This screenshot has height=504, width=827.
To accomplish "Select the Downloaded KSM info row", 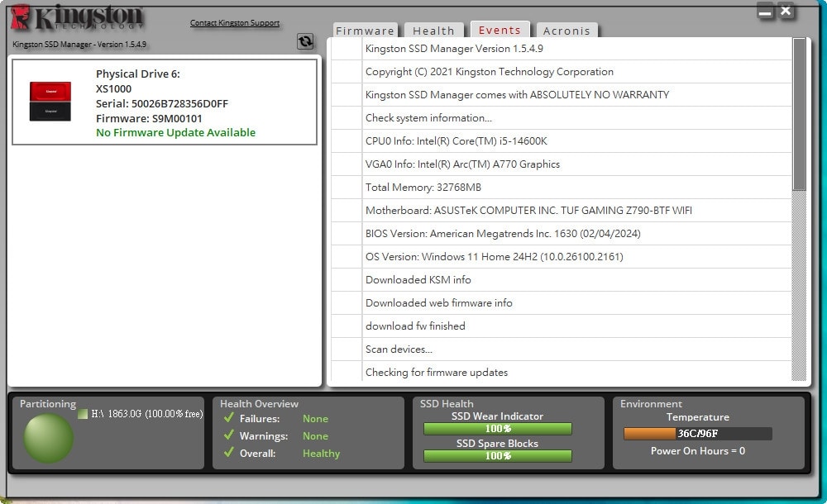I will tap(562, 280).
